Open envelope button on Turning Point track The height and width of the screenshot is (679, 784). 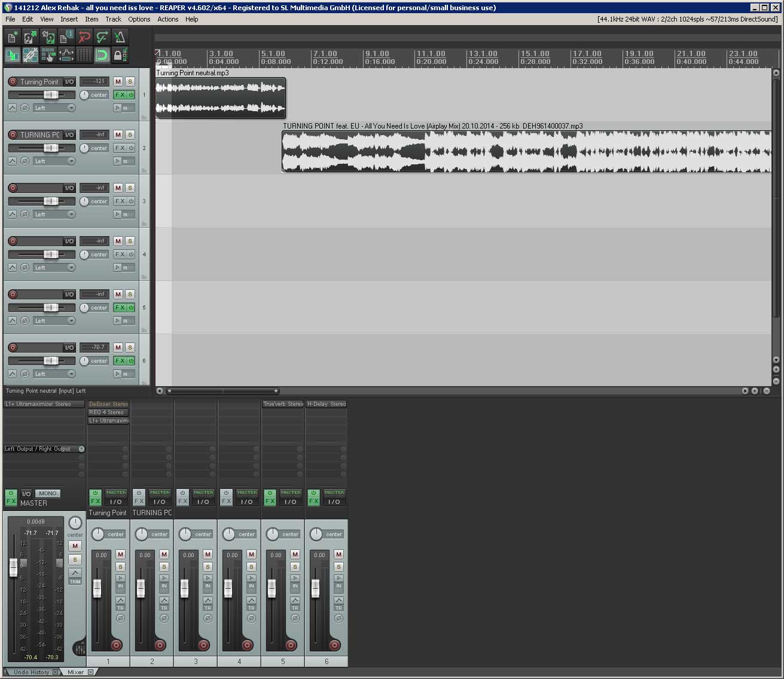click(12, 108)
